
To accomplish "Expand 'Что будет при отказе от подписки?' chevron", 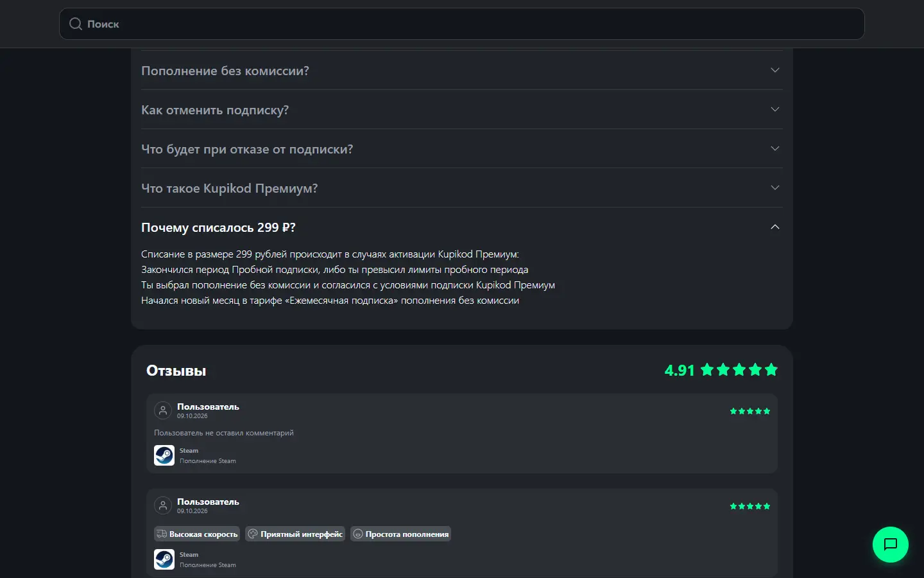I will click(x=775, y=148).
